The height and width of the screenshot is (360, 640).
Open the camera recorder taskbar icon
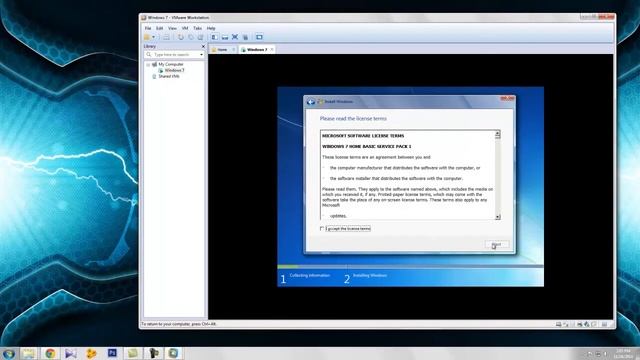pyautogui.click(x=153, y=353)
